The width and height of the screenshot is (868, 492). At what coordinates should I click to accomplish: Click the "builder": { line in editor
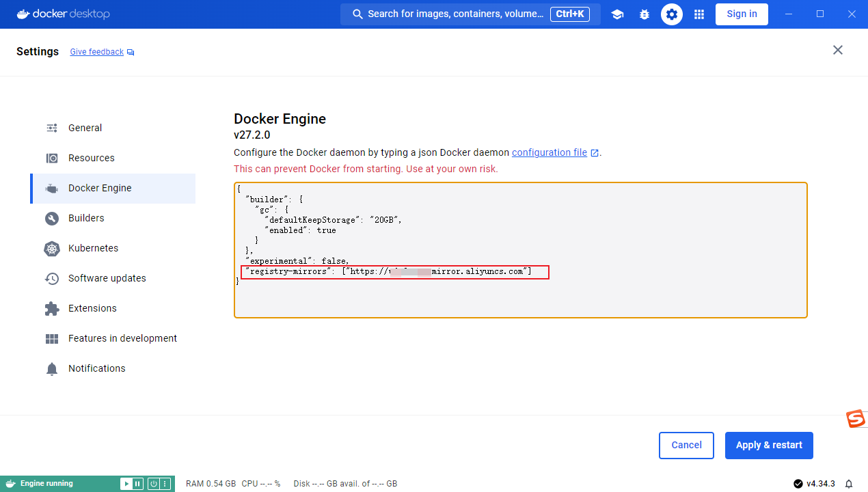point(274,200)
